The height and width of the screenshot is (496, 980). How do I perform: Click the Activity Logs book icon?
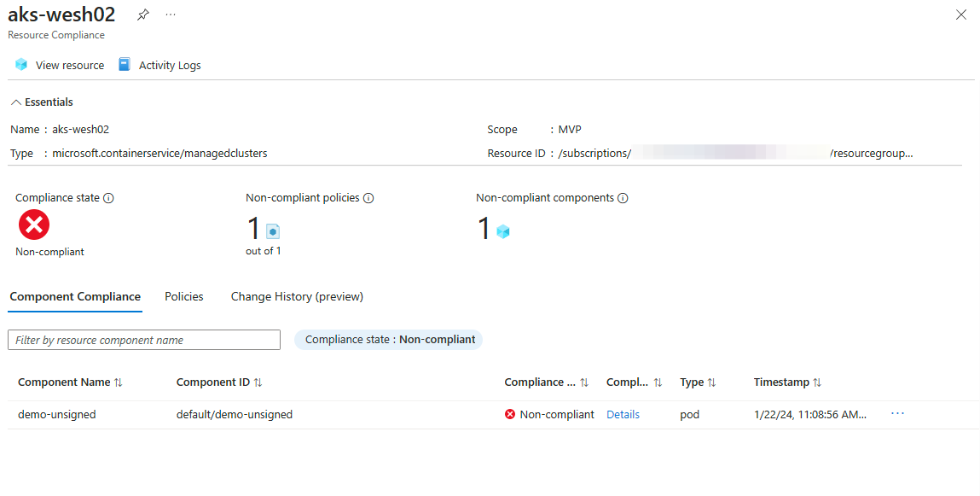tap(125, 64)
